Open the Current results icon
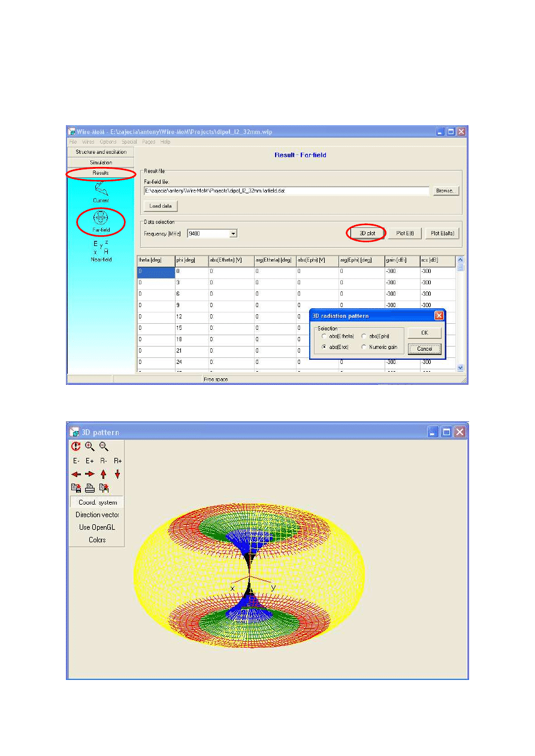535x756 pixels. coord(101,192)
